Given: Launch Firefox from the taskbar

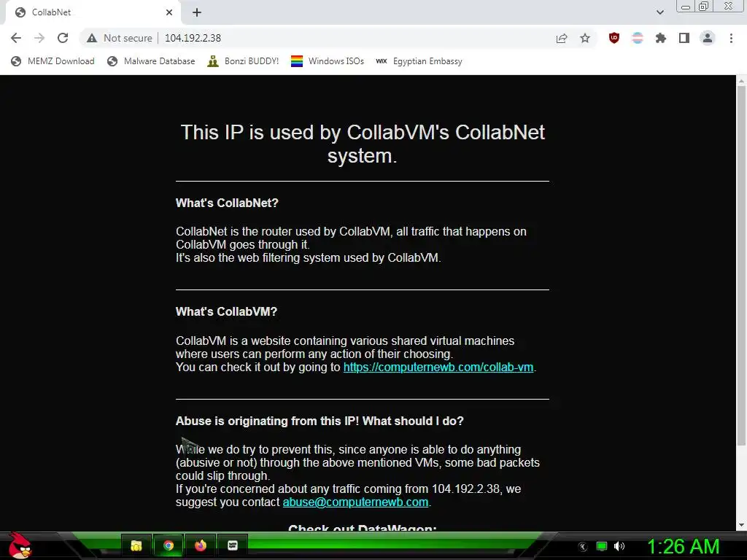Looking at the screenshot, I should click(201, 545).
